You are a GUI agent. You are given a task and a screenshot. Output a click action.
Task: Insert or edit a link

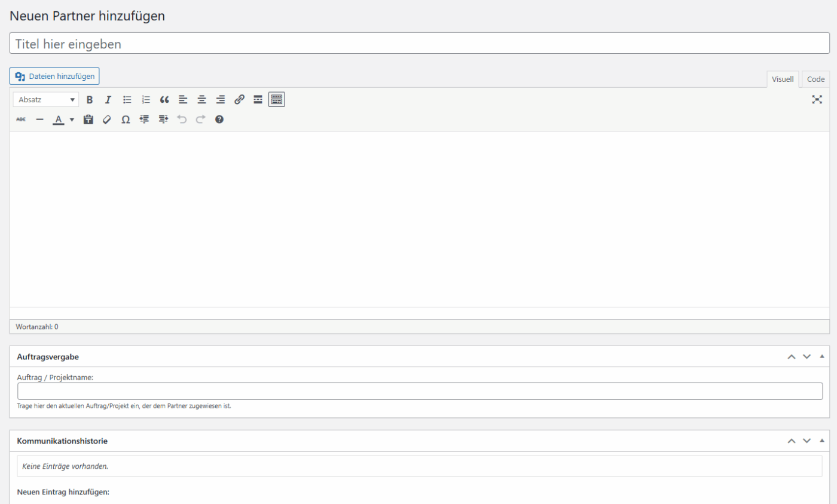(239, 100)
